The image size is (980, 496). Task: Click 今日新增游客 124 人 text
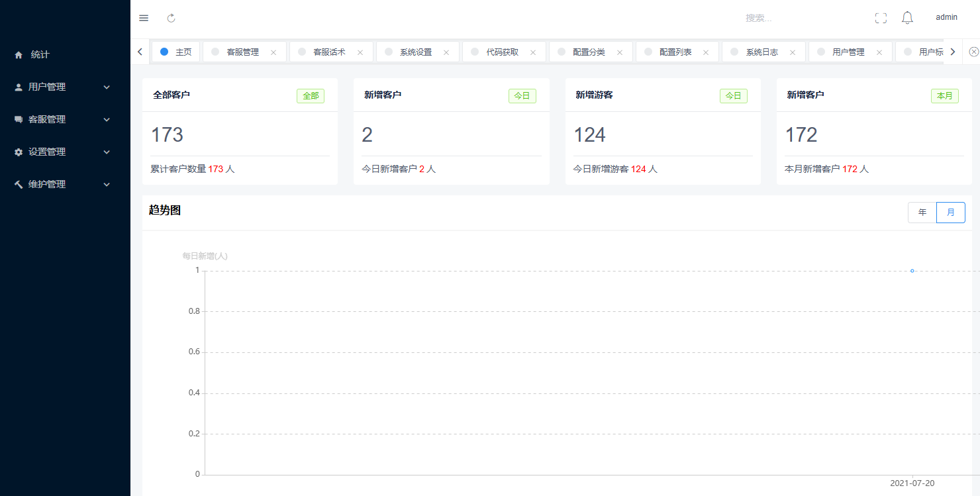click(615, 169)
